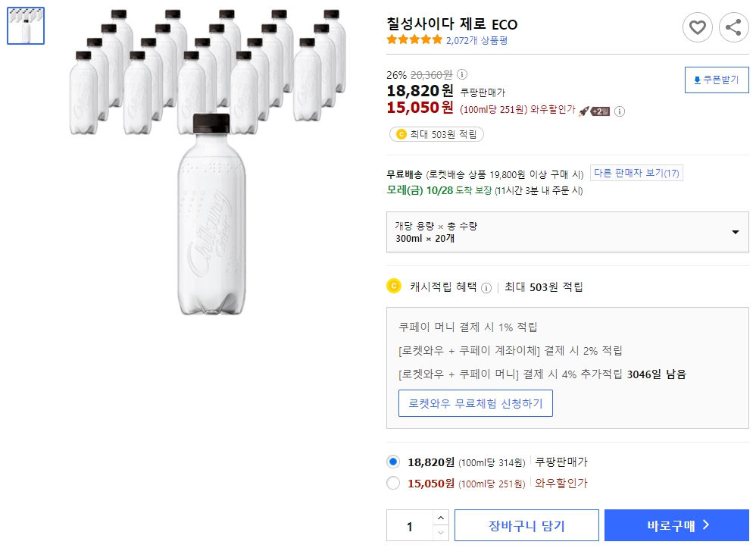
Task: Click the yellow C cash reward icon
Action: 393,287
